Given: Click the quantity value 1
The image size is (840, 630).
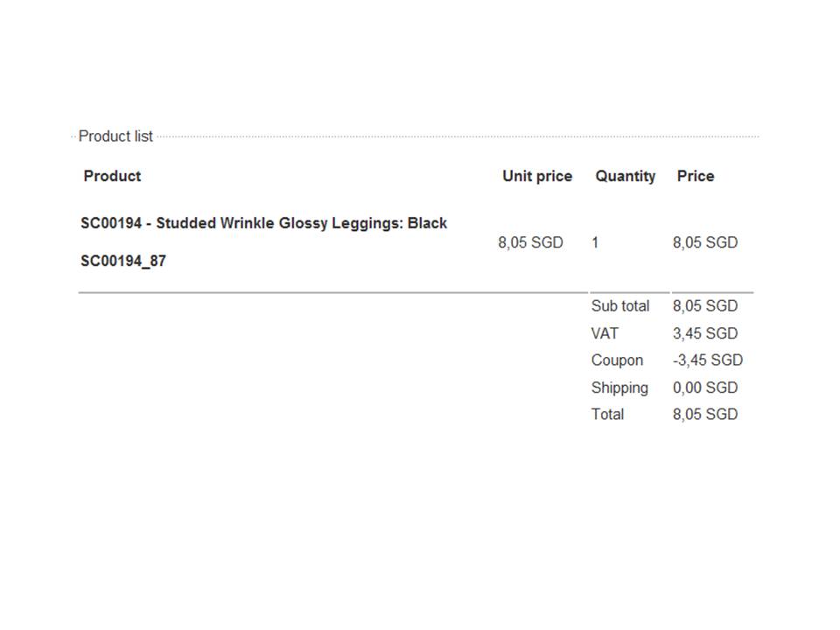Looking at the screenshot, I should (595, 242).
